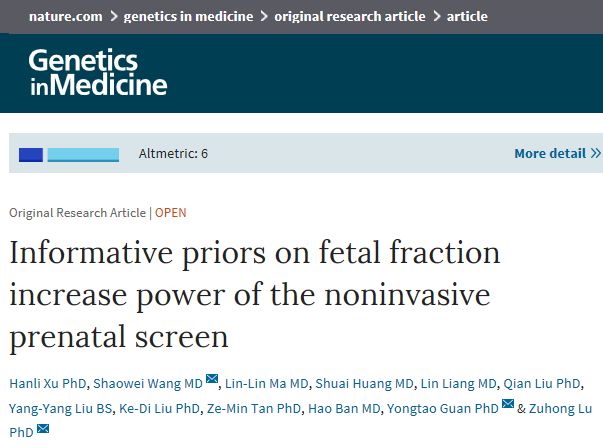Click the dark blue Altmetric score segment
Screen dimensions: 603x448
click(31, 154)
